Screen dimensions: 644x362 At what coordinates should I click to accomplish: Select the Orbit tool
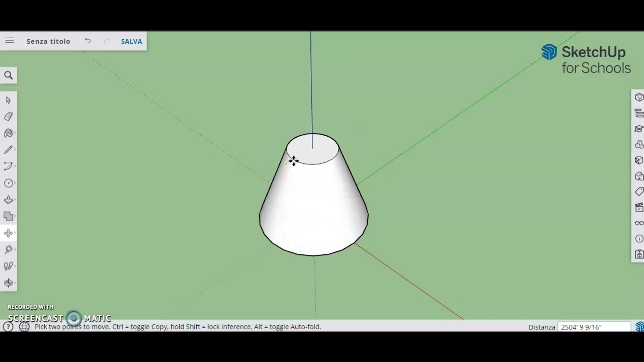coord(9,283)
